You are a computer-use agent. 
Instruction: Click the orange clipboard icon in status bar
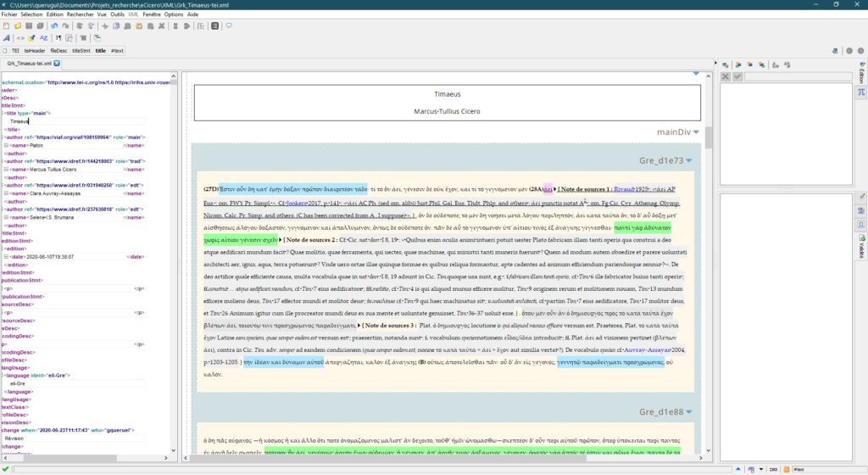(786, 469)
